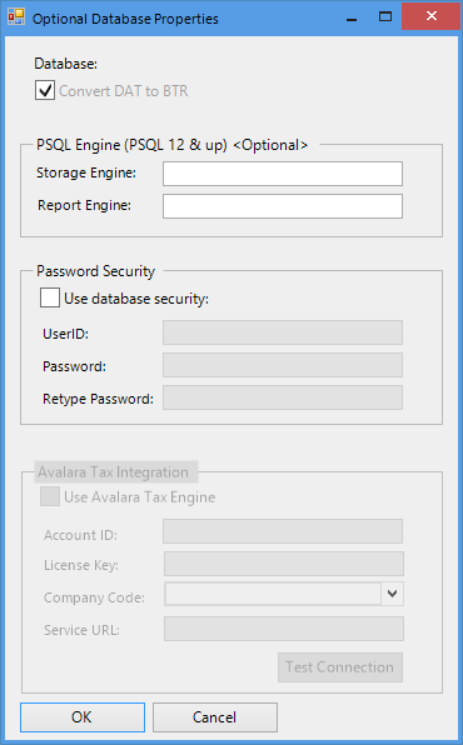
Task: Click the Account ID field
Action: [283, 531]
